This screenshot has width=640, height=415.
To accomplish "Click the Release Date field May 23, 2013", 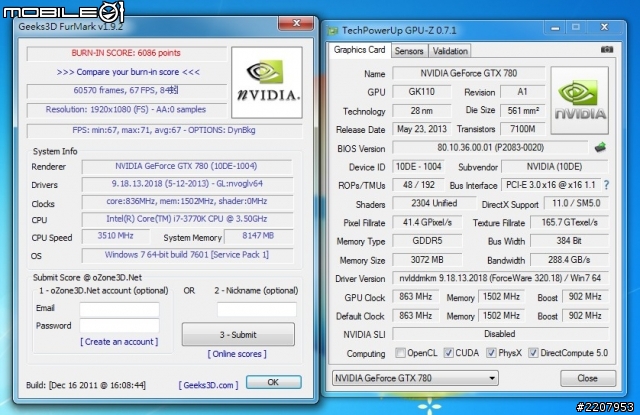I will tap(422, 129).
